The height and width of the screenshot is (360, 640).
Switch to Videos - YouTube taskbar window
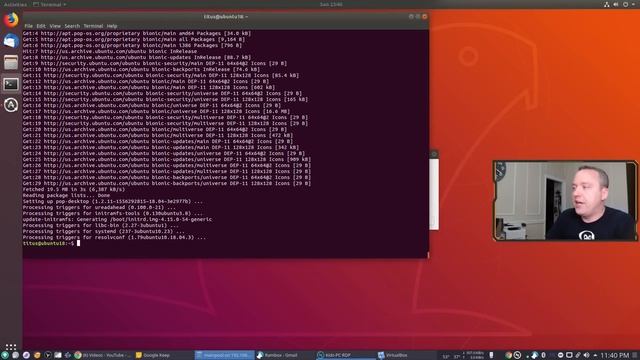(103, 355)
